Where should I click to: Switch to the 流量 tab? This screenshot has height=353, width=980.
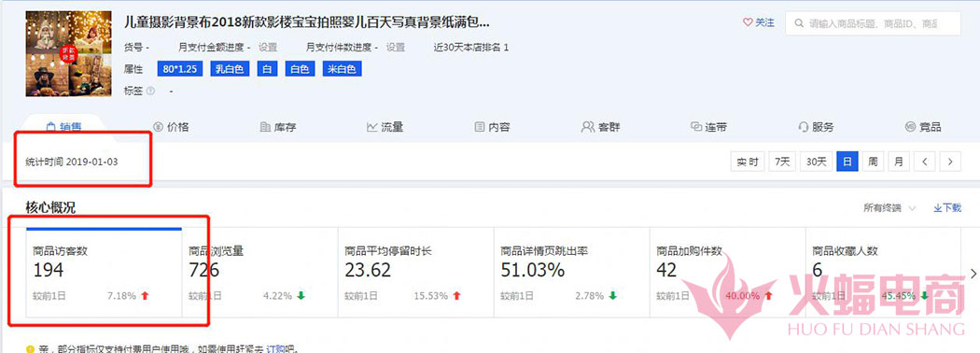pos(385,127)
